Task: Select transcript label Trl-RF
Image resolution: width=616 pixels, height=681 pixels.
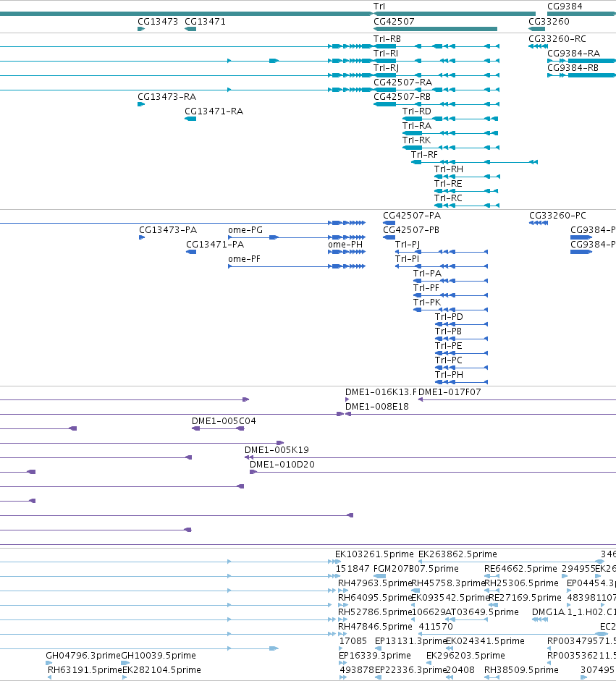Action: click(x=424, y=155)
